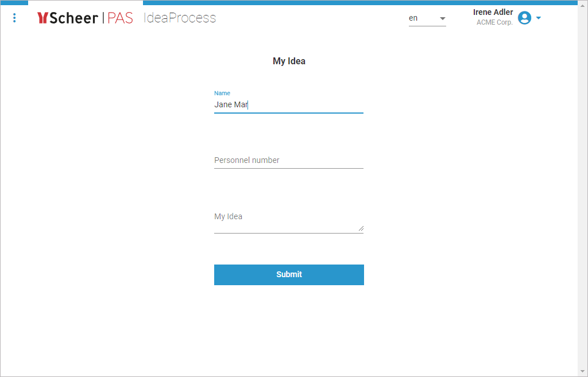Click the scrollbar down arrow
Viewport: 588px width, 377px height.
(x=583, y=371)
